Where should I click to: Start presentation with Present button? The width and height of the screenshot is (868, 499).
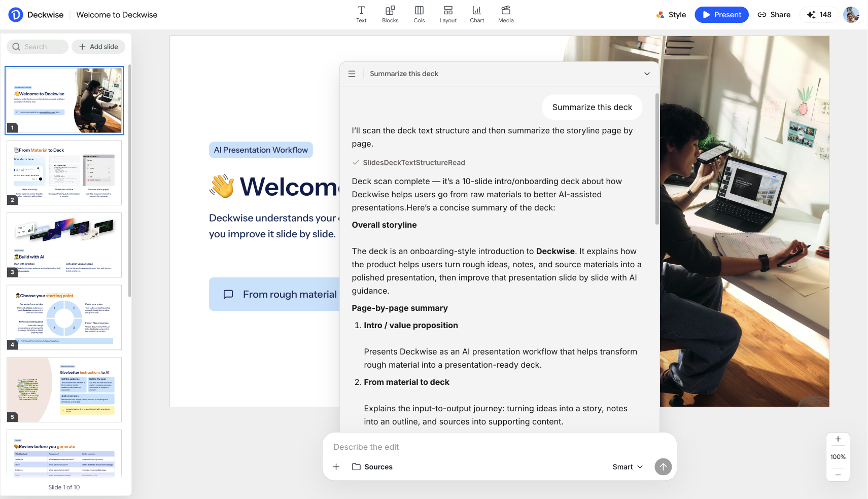click(721, 15)
